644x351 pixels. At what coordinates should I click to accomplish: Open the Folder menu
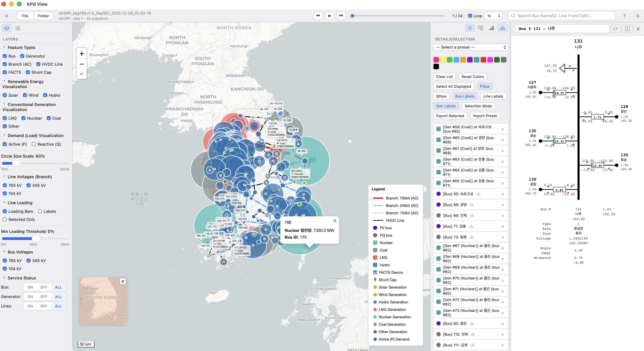click(43, 16)
